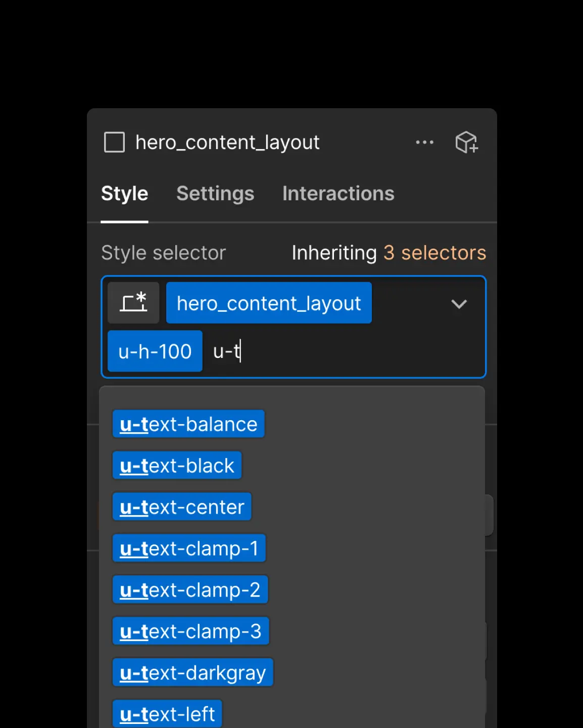Open the three-dot more options menu
This screenshot has height=728, width=583.
[x=424, y=142]
